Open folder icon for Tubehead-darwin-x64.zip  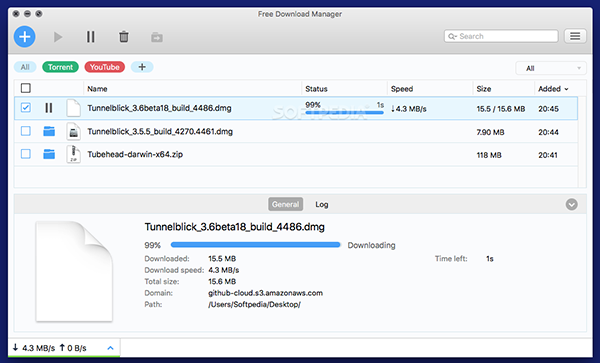pyautogui.click(x=49, y=154)
